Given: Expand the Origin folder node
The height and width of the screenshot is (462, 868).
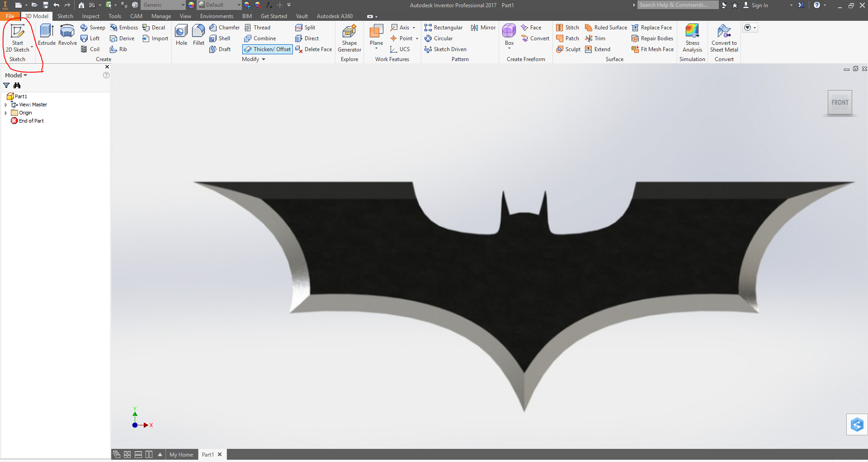Looking at the screenshot, I should 6,113.
